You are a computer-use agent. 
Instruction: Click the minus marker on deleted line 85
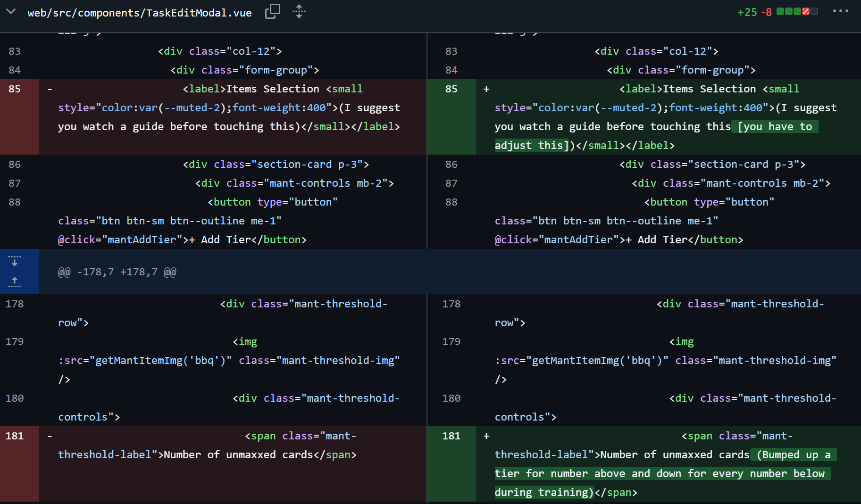(x=50, y=89)
